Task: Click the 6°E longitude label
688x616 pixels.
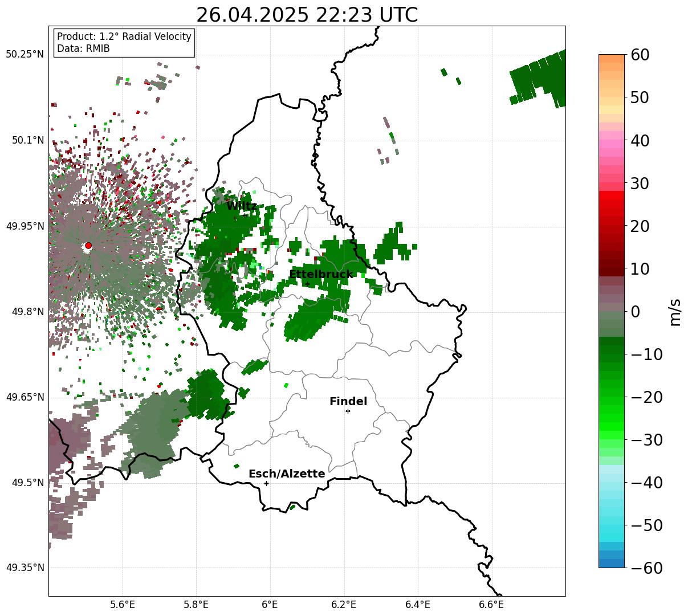Action: [x=270, y=605]
